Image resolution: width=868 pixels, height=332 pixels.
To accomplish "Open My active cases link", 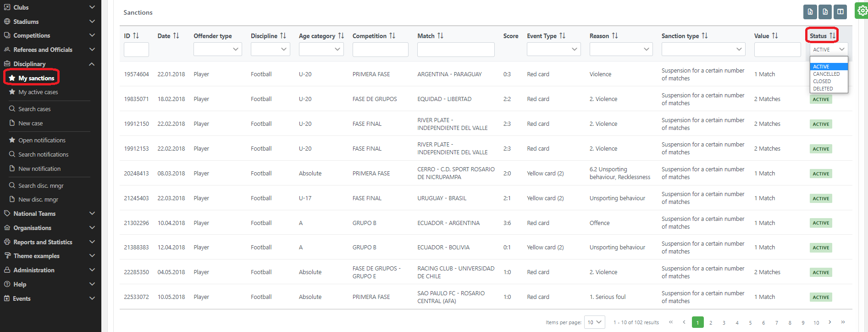I will pyautogui.click(x=38, y=92).
